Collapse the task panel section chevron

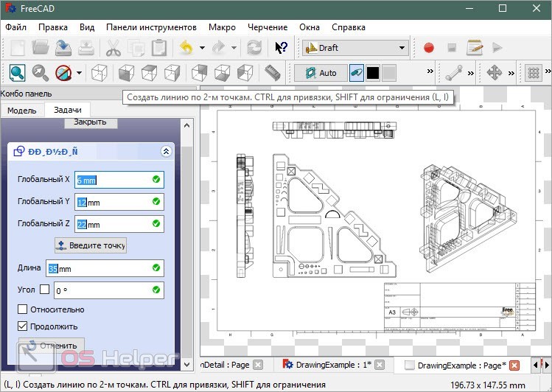166,152
